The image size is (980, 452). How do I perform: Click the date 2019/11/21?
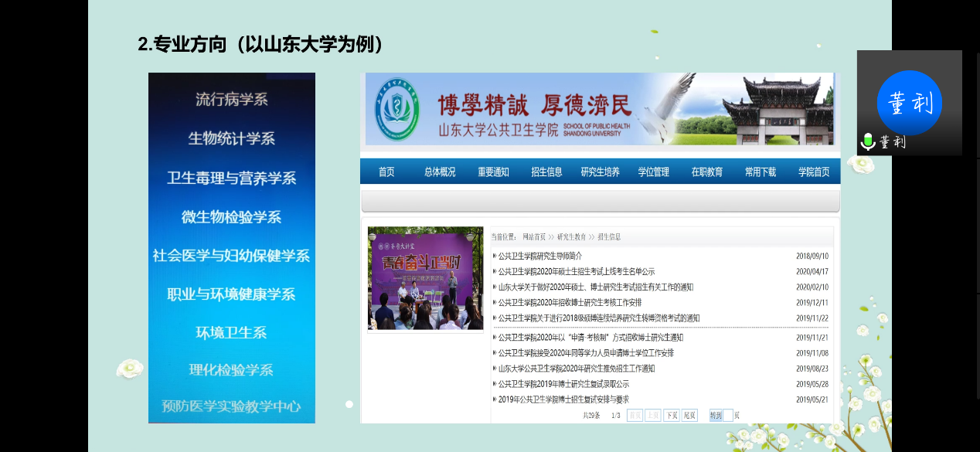tap(812, 337)
